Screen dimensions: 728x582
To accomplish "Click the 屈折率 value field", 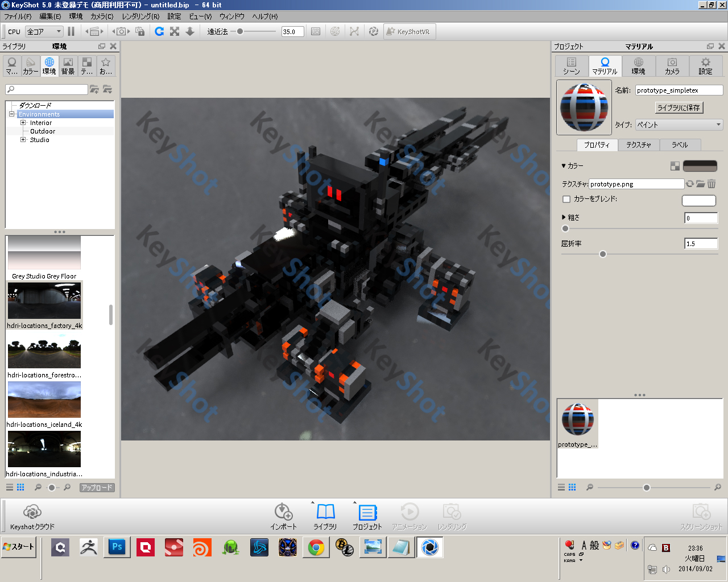I will (701, 244).
